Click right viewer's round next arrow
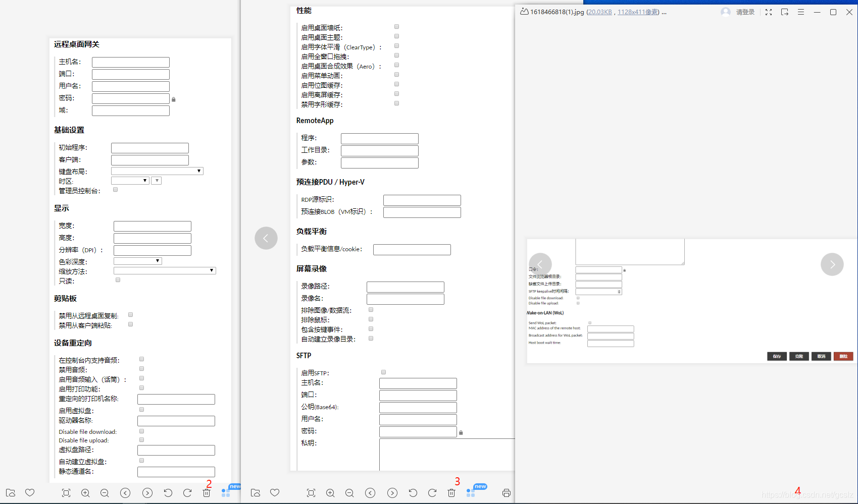 tap(832, 264)
